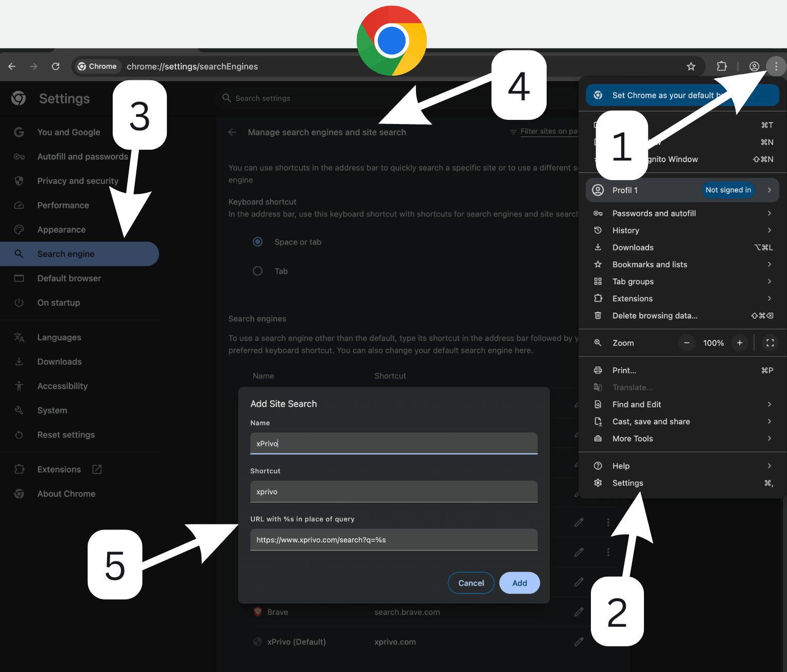Open the profile avatar icon in toolbar
Viewport: 787px width, 672px height.
tap(754, 66)
